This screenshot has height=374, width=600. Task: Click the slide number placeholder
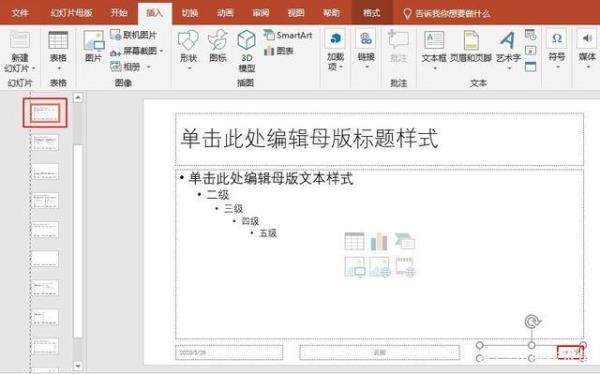click(x=532, y=352)
